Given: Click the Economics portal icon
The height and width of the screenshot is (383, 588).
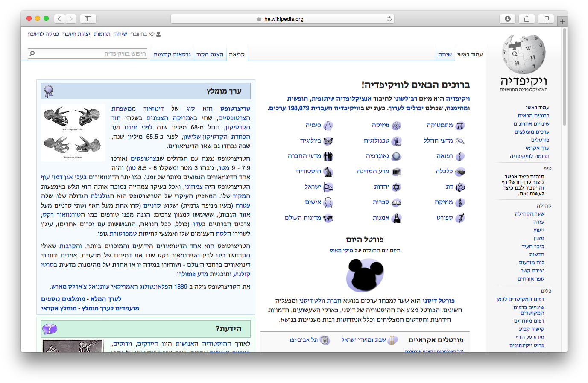Looking at the screenshot, I should click(460, 172).
